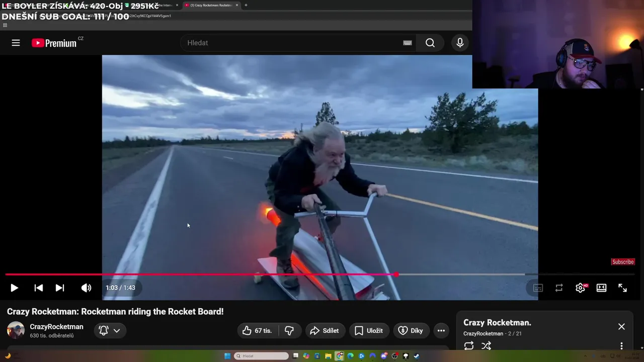Close the Crazy Rocketman playlist panel
The width and height of the screenshot is (644, 362).
point(621,327)
